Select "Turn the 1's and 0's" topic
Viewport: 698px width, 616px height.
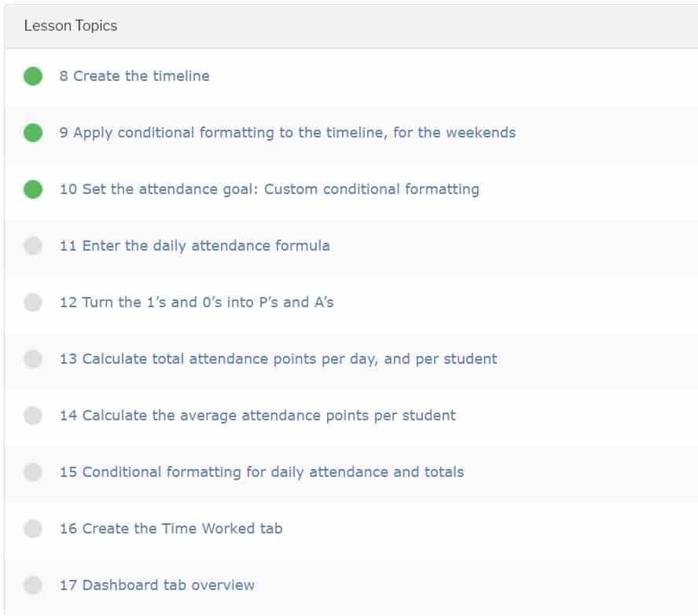click(x=197, y=302)
